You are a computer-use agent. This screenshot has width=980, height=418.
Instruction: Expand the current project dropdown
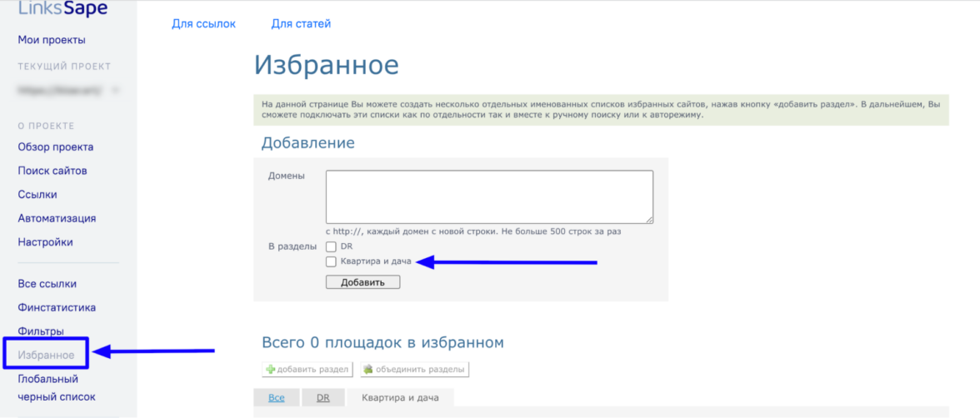point(115,90)
